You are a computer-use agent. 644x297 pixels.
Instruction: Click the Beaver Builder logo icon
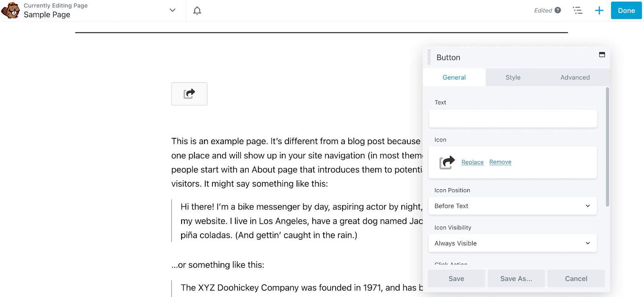[x=10, y=10]
